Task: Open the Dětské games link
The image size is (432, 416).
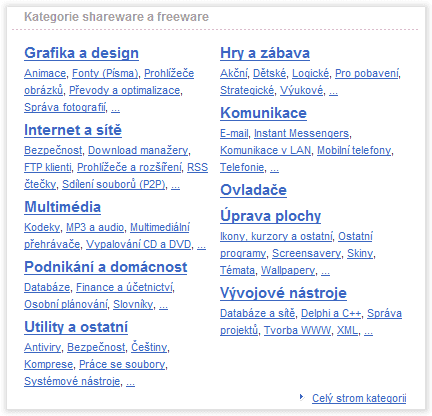Action: click(x=269, y=73)
